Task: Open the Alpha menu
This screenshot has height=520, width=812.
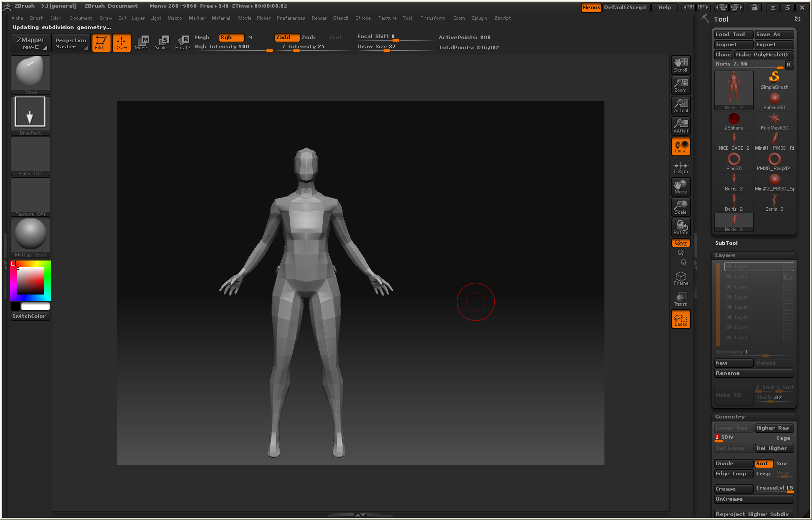Action: [x=17, y=18]
